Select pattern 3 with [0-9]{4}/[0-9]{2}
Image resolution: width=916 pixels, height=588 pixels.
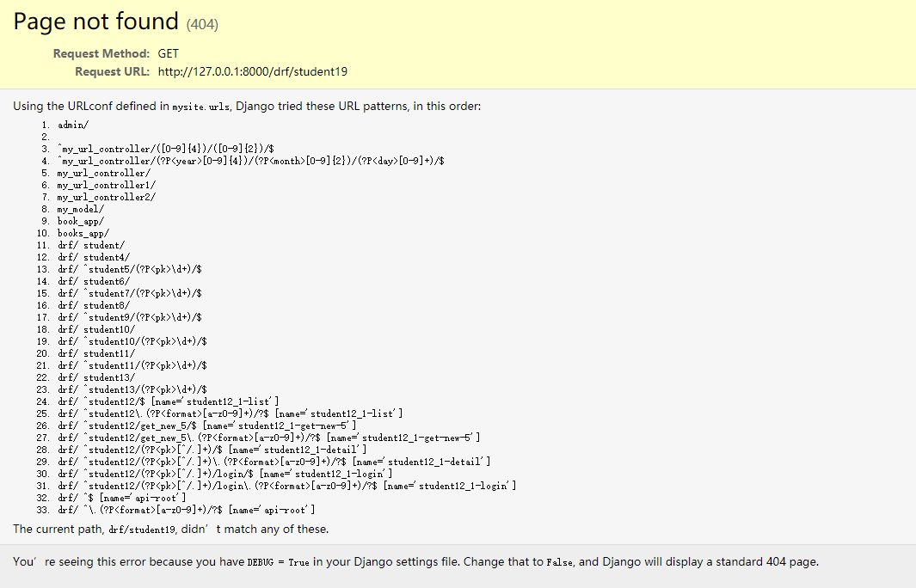[165, 149]
